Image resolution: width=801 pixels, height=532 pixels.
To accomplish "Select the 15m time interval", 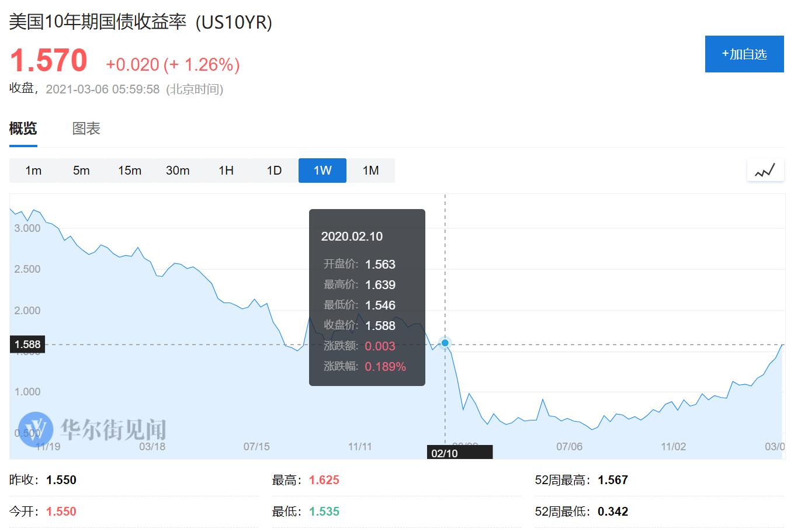I will (130, 171).
